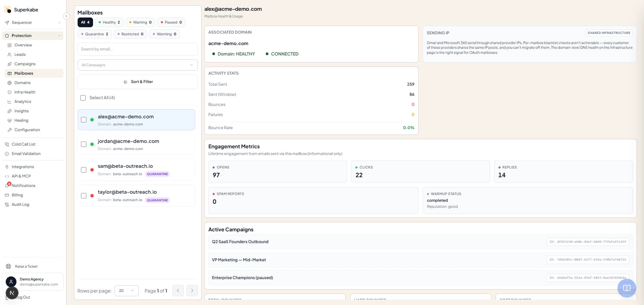Open the Sort & Filter options

click(x=137, y=82)
